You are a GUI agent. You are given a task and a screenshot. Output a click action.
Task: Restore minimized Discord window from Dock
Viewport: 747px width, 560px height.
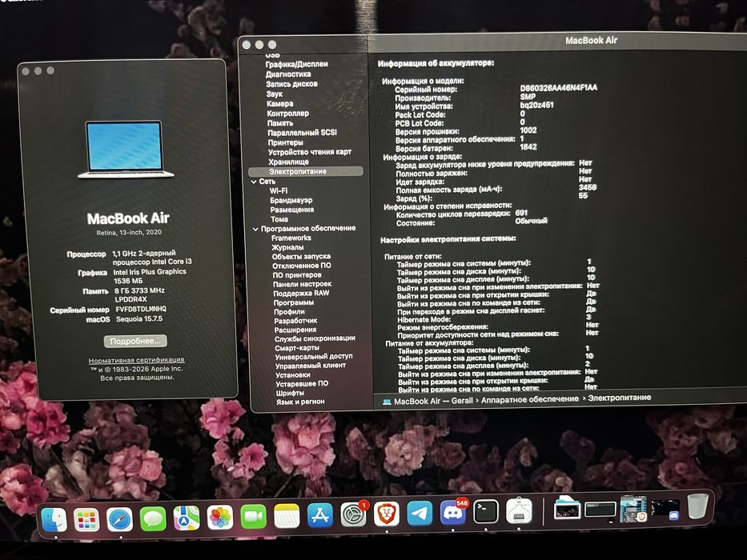(665, 508)
